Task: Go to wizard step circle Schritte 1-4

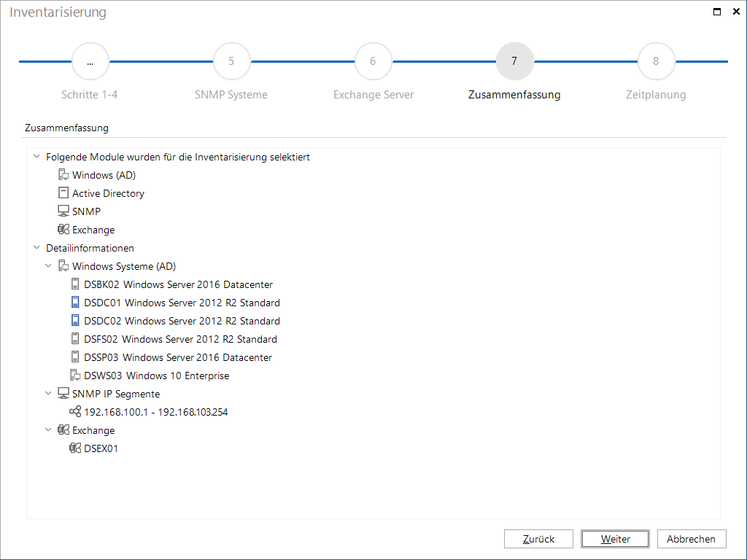Action: pos(90,61)
